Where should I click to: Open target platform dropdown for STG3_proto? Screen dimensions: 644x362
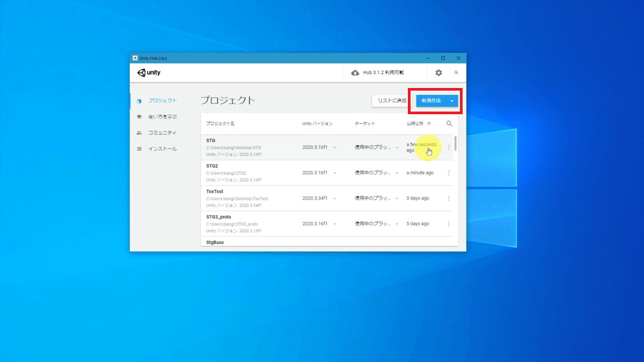(x=397, y=224)
